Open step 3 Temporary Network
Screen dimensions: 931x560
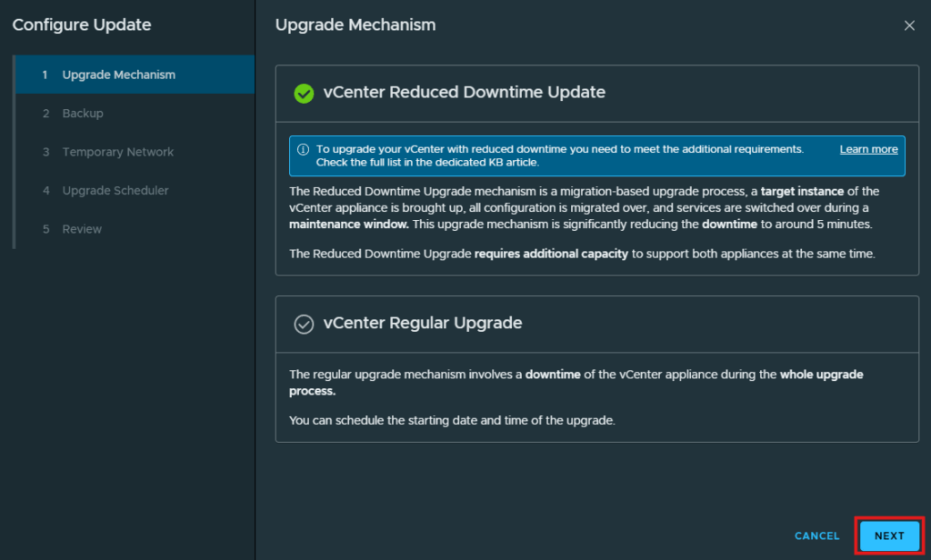(x=135, y=152)
